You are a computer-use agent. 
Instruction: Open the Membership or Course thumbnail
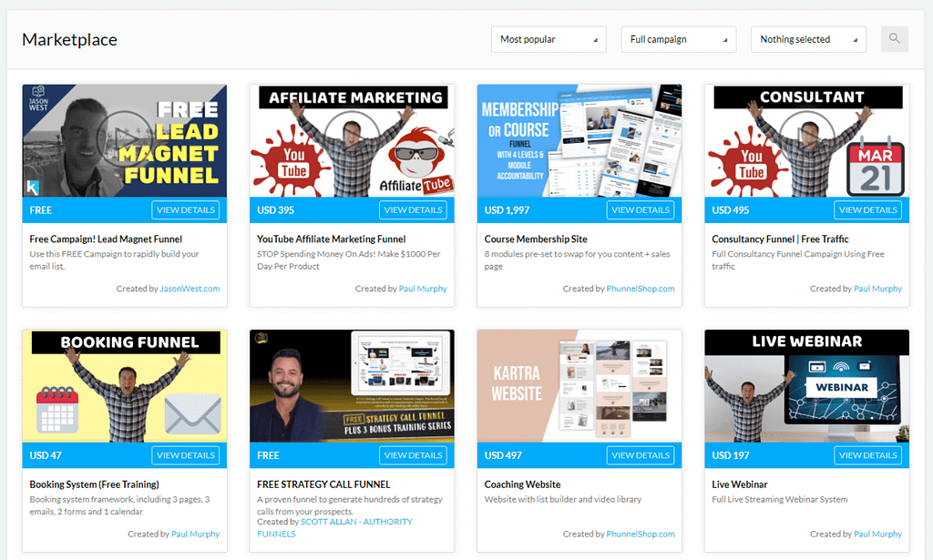pyautogui.click(x=579, y=140)
